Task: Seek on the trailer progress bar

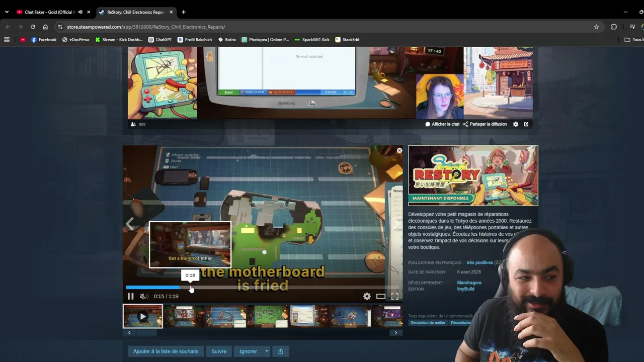Action: coord(262,288)
